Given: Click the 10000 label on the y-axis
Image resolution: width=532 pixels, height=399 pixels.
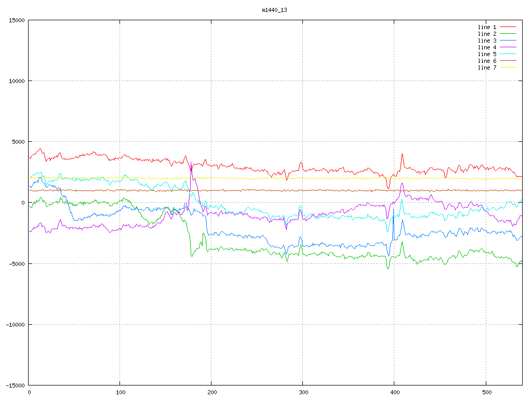Looking at the screenshot, I should pos(16,81).
